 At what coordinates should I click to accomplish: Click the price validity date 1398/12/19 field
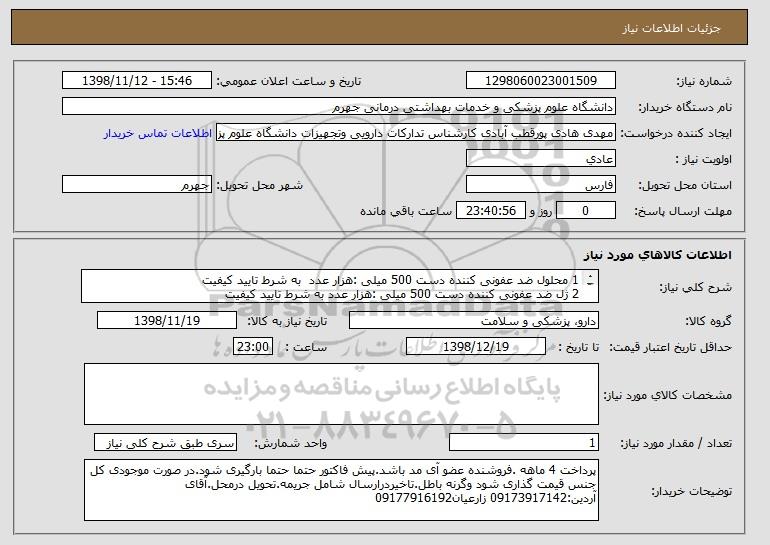[x=476, y=347]
